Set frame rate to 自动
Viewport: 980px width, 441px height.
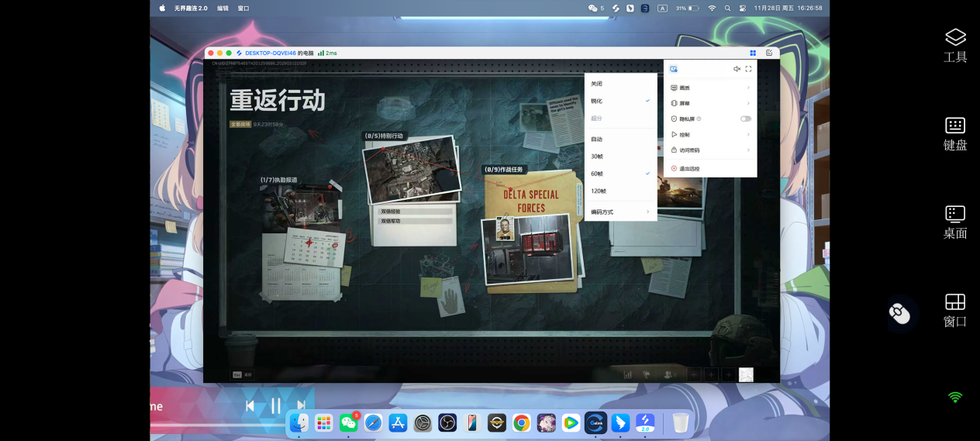(x=620, y=139)
